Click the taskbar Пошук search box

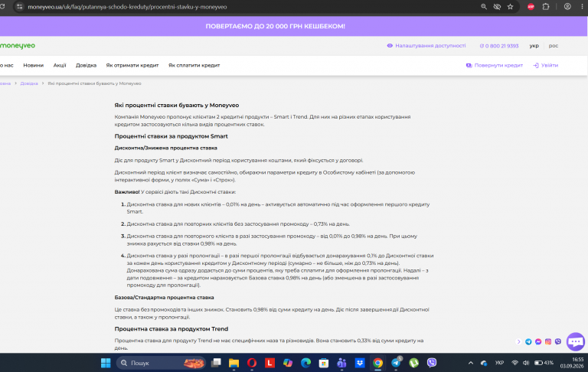162,363
